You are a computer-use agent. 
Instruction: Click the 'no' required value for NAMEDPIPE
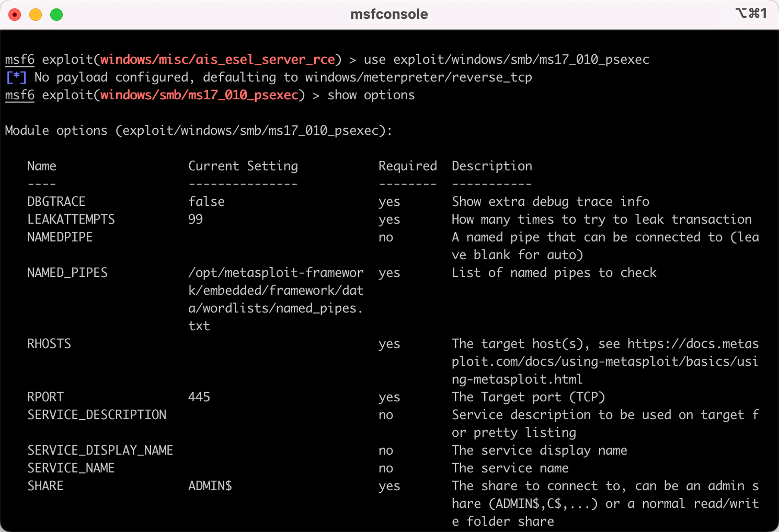[x=386, y=237]
